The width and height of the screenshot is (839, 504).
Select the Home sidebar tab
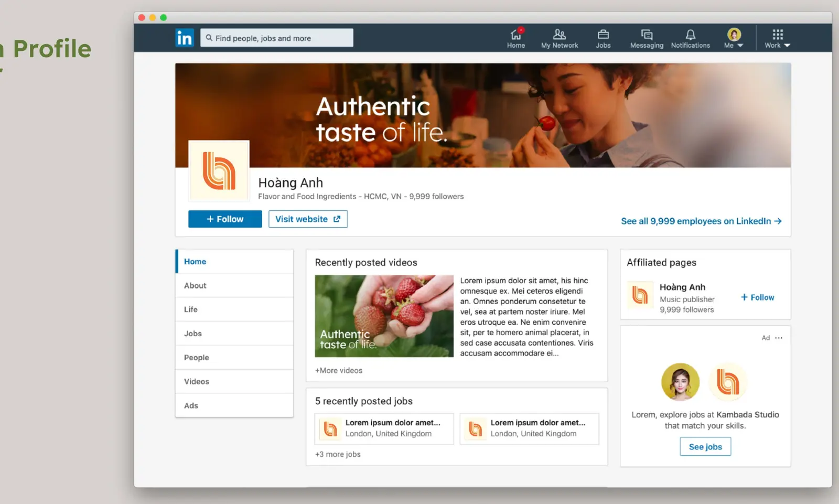coord(234,261)
